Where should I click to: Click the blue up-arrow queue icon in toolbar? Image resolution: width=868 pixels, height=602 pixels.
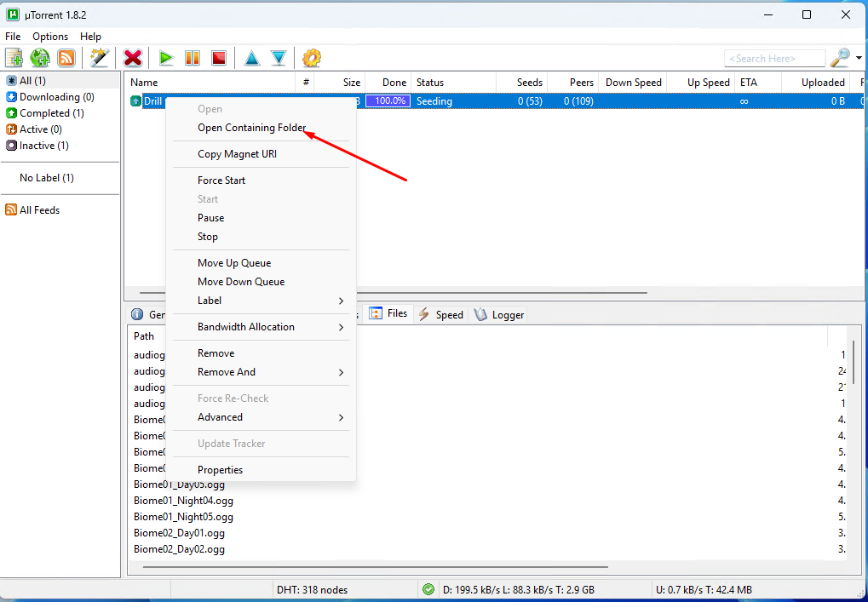(x=252, y=58)
